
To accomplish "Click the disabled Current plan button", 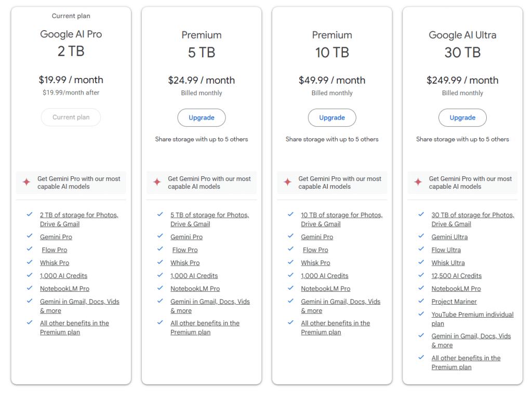I will pyautogui.click(x=71, y=117).
